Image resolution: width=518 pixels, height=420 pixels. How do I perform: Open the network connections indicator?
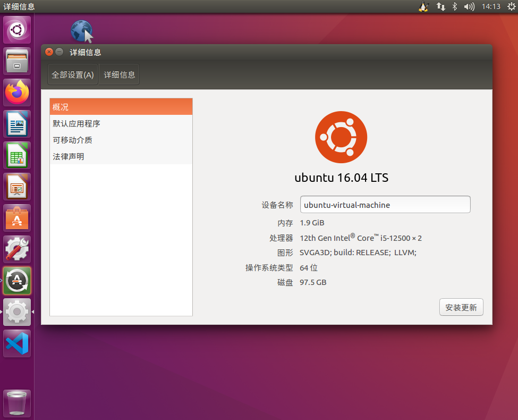pyautogui.click(x=440, y=6)
